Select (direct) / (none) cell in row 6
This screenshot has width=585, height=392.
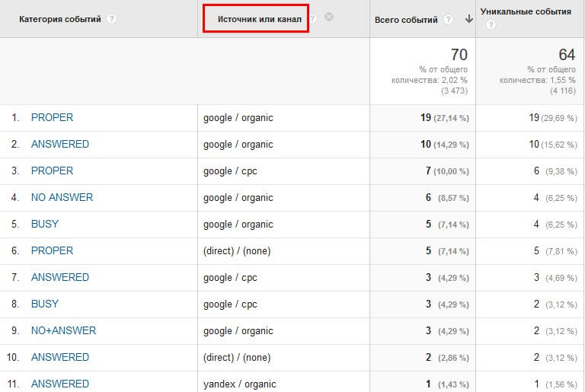(237, 251)
